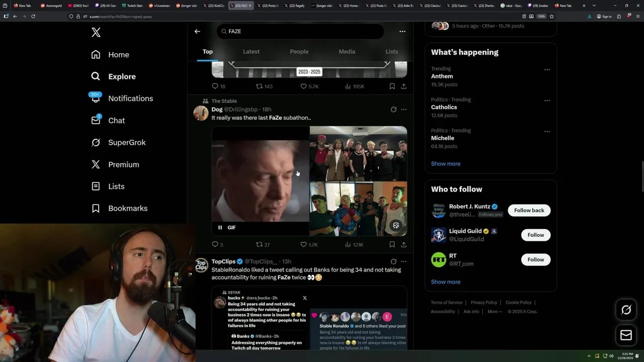Show more trends under What's happening

pos(445,164)
